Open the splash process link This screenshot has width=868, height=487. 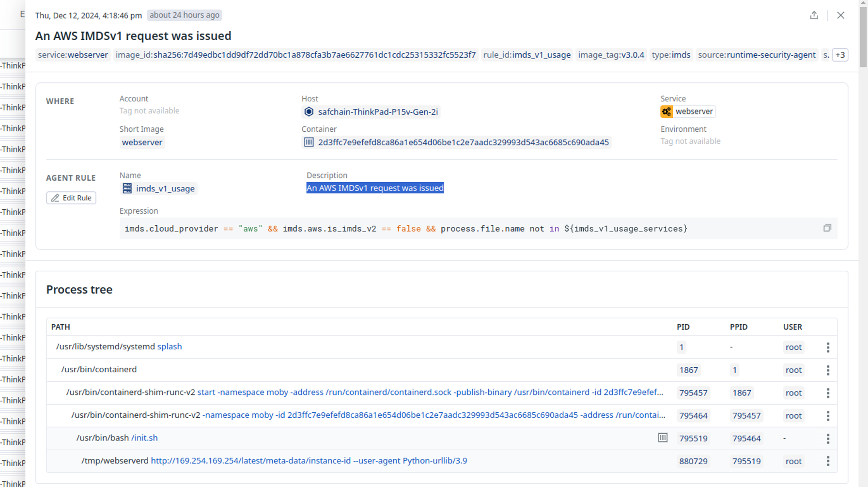170,346
